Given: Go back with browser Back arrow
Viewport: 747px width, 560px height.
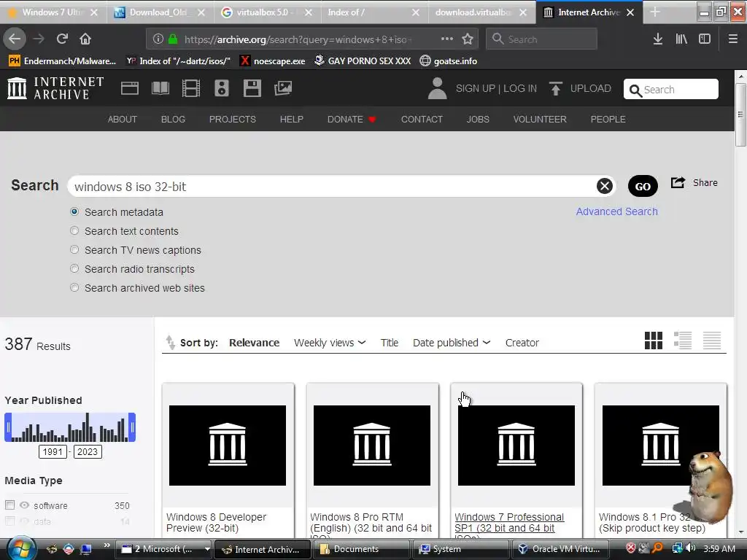Looking at the screenshot, I should pos(15,39).
